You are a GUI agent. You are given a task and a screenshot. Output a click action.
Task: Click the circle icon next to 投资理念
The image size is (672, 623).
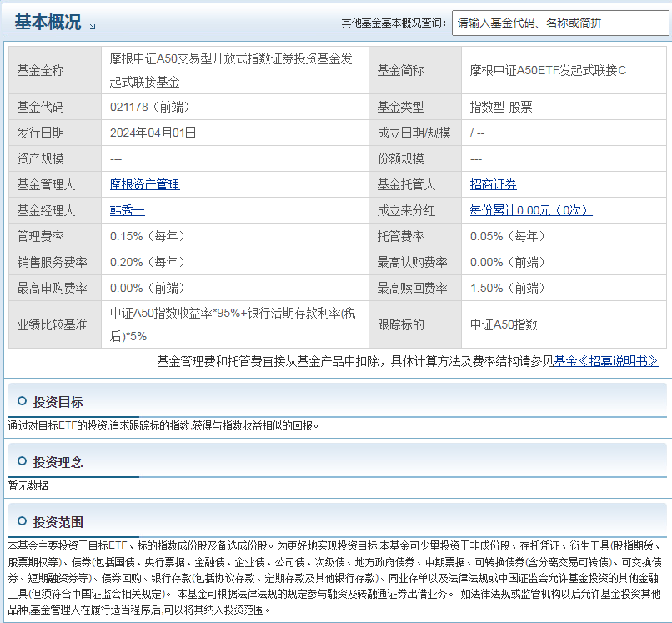(22, 461)
